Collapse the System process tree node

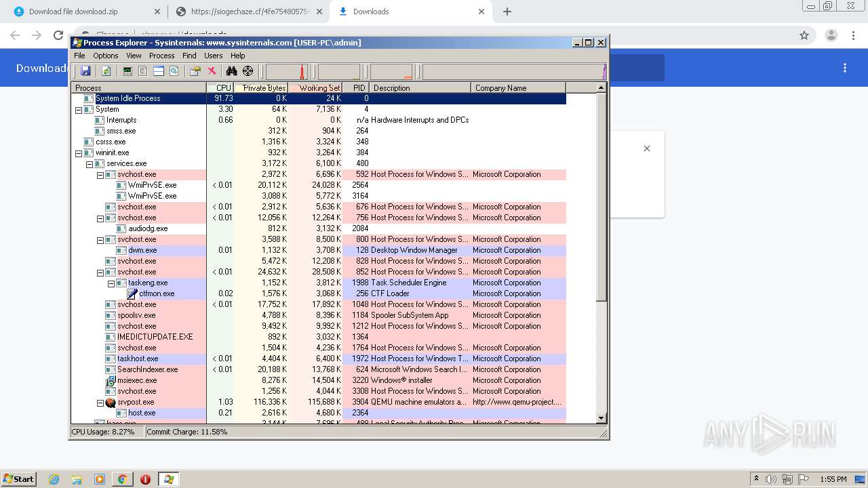point(79,109)
